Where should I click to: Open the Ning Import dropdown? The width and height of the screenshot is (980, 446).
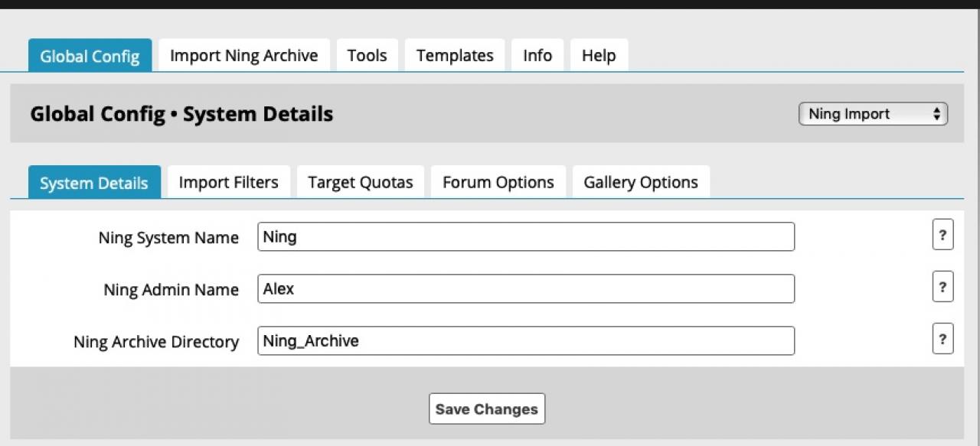pos(873,114)
